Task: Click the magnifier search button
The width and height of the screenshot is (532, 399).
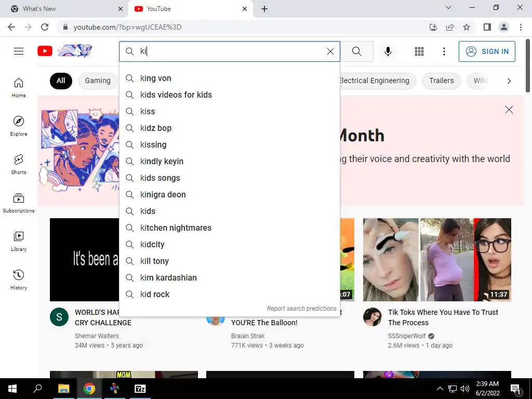Action: [x=356, y=51]
